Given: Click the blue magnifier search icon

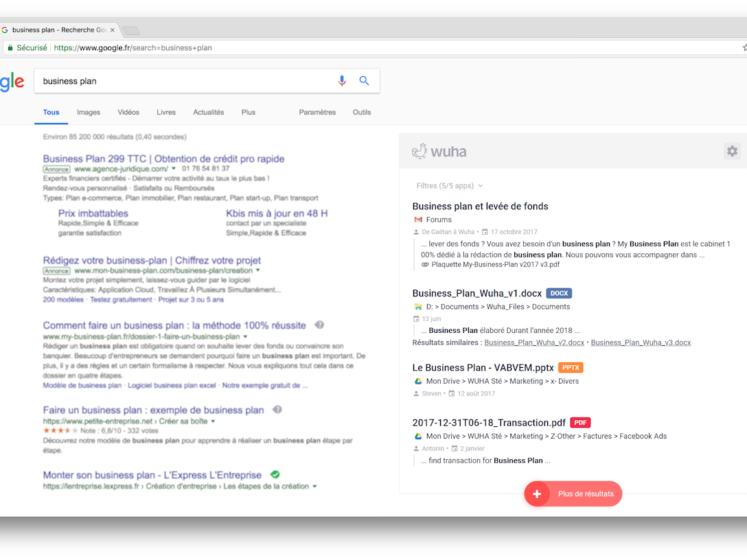Looking at the screenshot, I should point(364,81).
